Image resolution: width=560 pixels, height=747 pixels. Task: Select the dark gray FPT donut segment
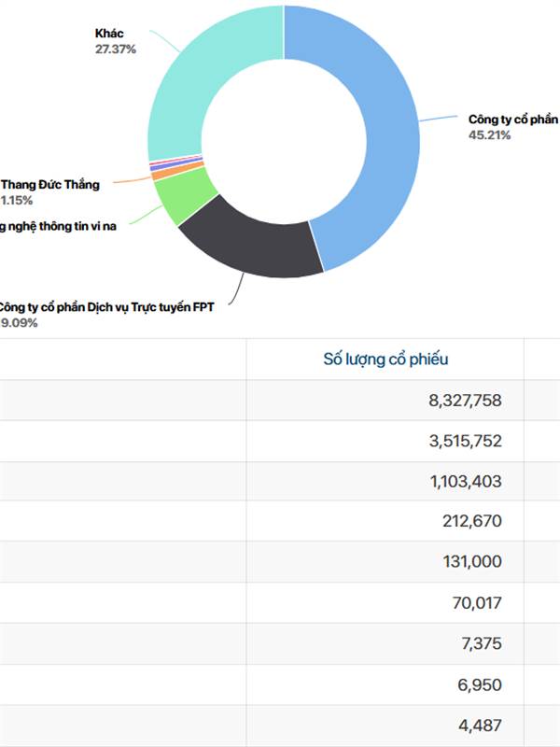[x=252, y=245]
